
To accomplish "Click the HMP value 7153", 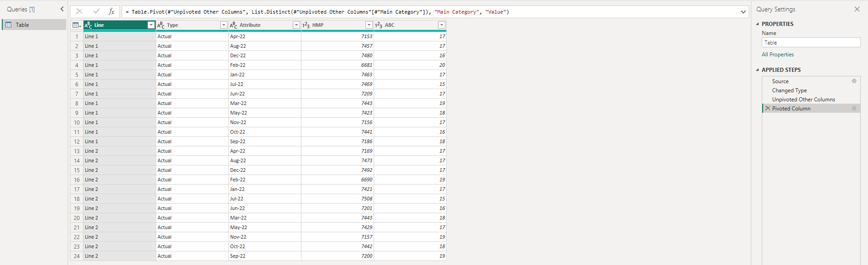I will 338,36.
